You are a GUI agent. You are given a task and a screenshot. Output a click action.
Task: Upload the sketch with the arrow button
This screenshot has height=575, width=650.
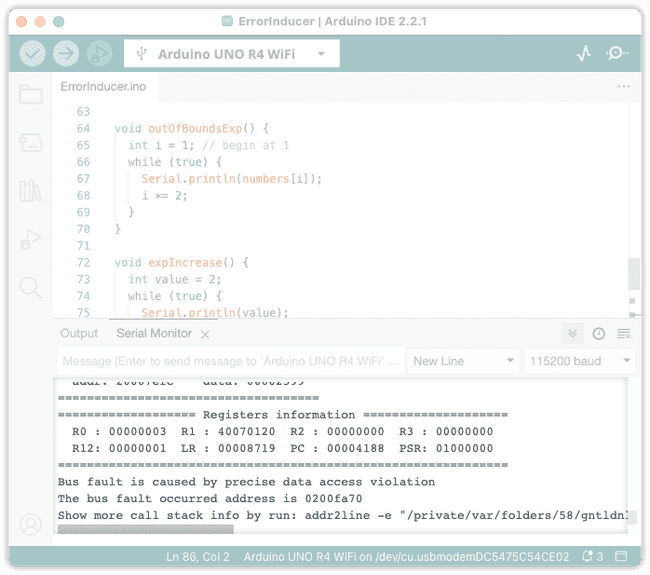tap(66, 53)
